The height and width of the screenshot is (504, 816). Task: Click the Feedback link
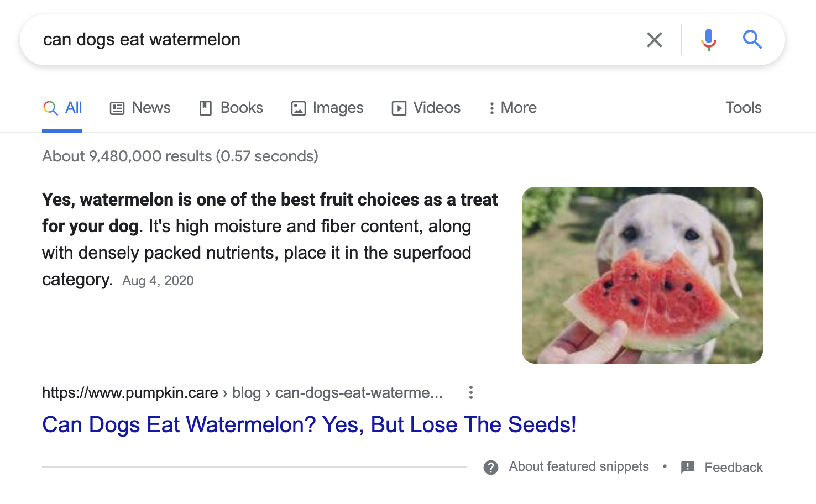[x=734, y=467]
